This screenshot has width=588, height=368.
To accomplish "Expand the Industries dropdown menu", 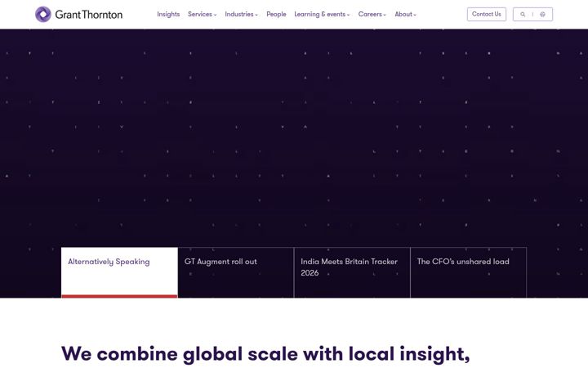I will pyautogui.click(x=241, y=14).
